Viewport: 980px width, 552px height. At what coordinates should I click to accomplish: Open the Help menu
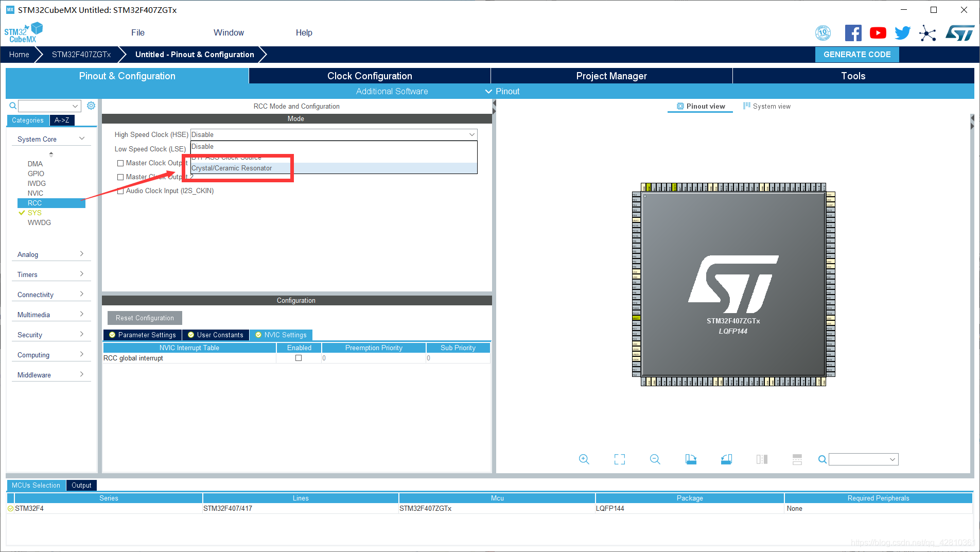(x=304, y=32)
